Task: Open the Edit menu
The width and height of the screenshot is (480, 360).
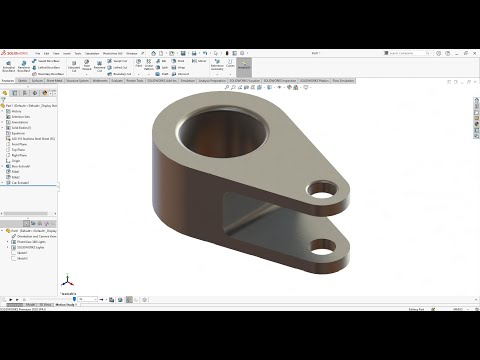Action: [x=46, y=53]
